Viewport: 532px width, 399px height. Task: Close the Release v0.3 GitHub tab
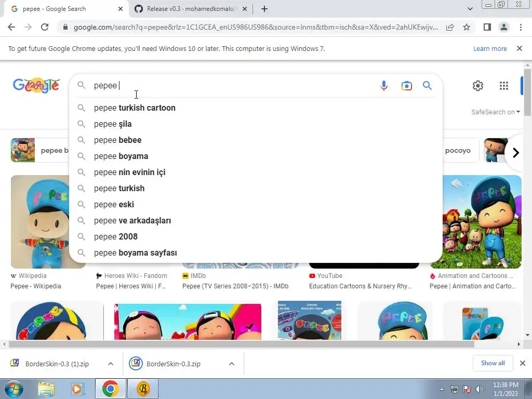(x=245, y=9)
